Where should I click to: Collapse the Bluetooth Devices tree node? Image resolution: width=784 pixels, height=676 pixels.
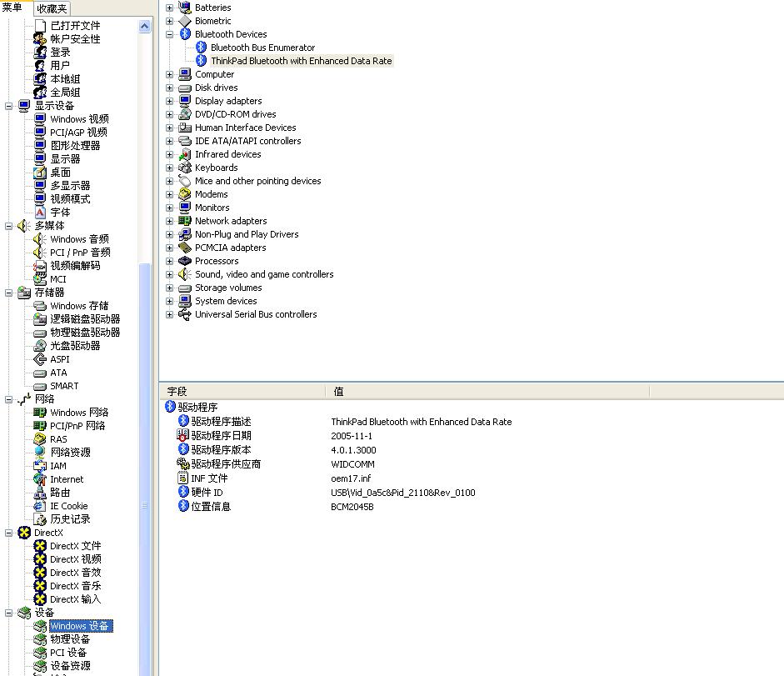(170, 34)
